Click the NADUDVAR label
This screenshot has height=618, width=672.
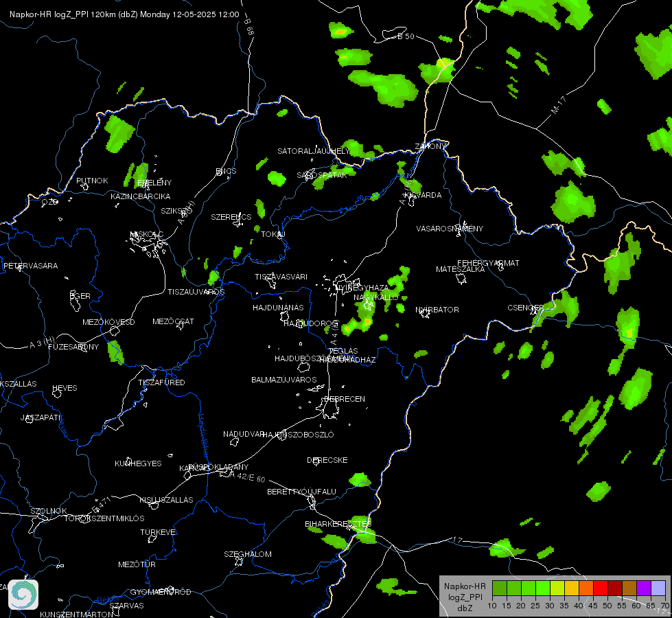[x=244, y=434]
